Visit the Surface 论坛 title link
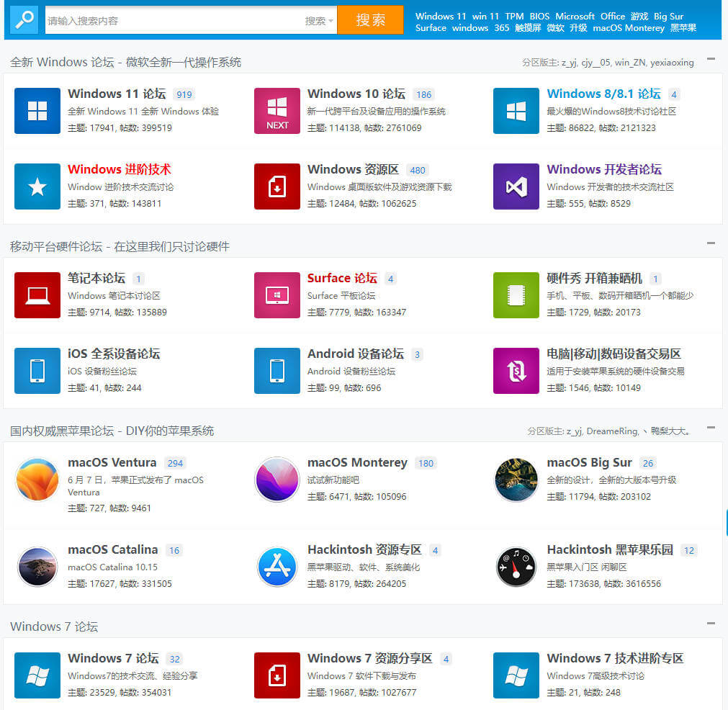Image resolution: width=728 pixels, height=710 pixels. tap(342, 278)
